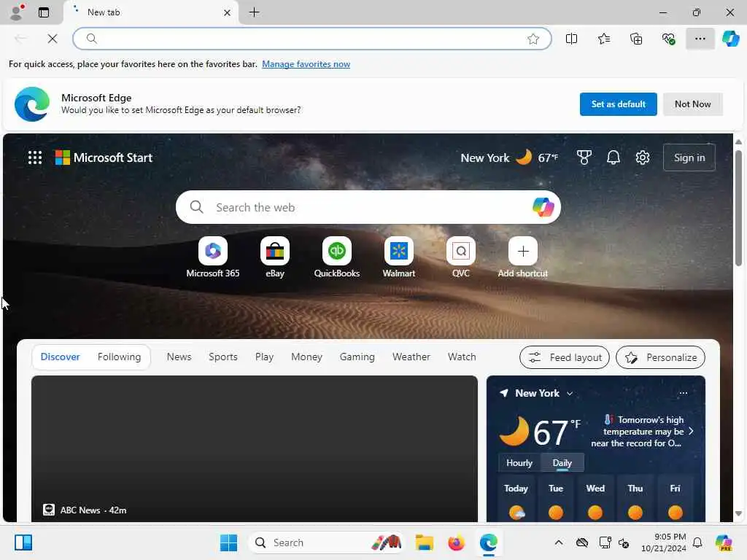
Task: Open Windows widgets panel icon
Action: tap(23, 542)
